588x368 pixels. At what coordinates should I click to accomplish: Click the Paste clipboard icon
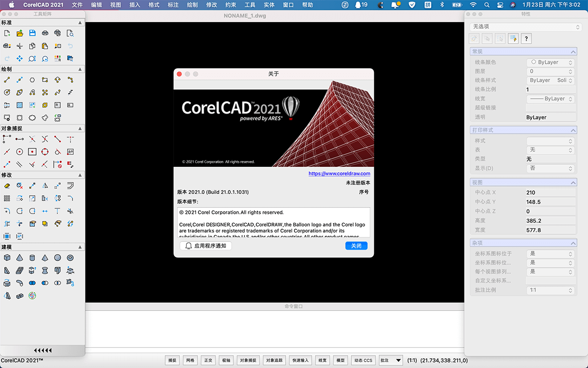(45, 46)
